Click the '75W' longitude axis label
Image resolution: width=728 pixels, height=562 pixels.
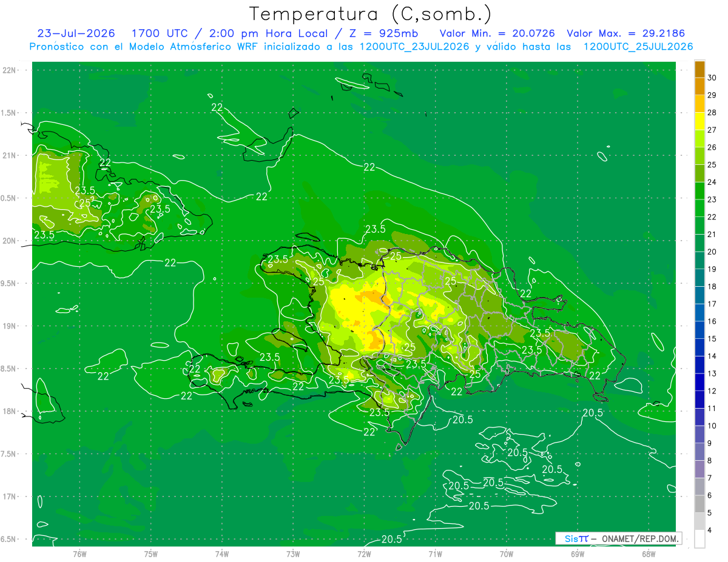point(151,554)
